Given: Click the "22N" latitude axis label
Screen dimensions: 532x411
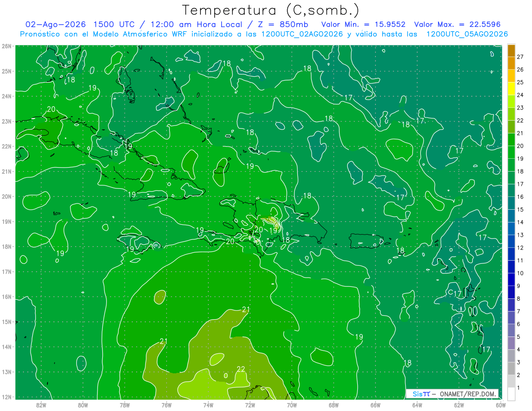Looking at the screenshot, I should pyautogui.click(x=6, y=146).
